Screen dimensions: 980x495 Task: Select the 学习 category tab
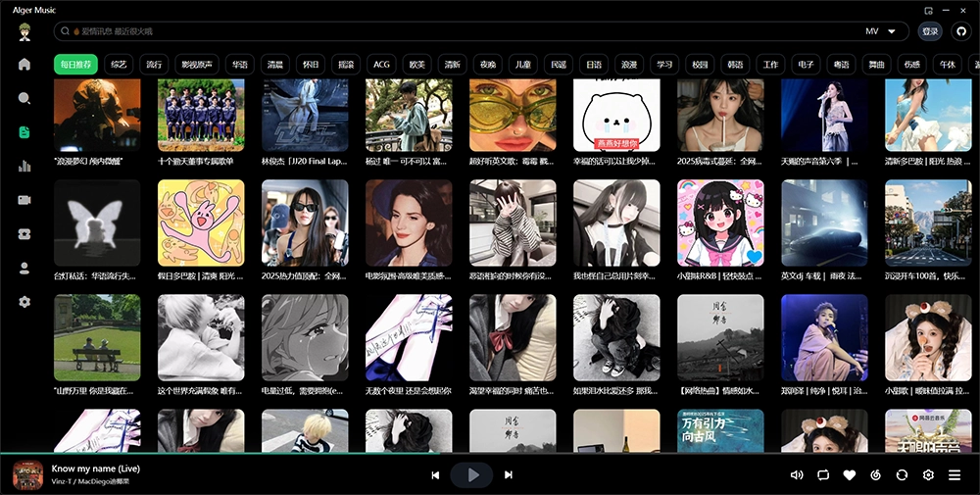point(664,65)
